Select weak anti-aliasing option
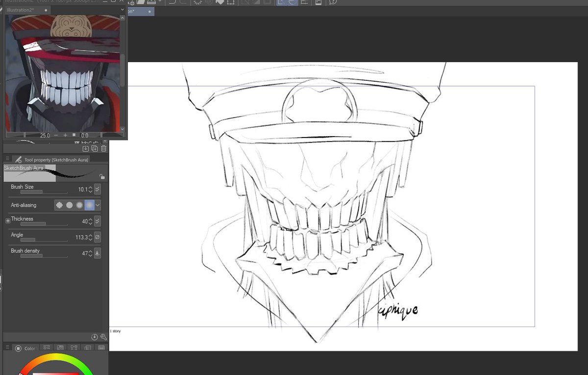588x375 pixels. 70,205
